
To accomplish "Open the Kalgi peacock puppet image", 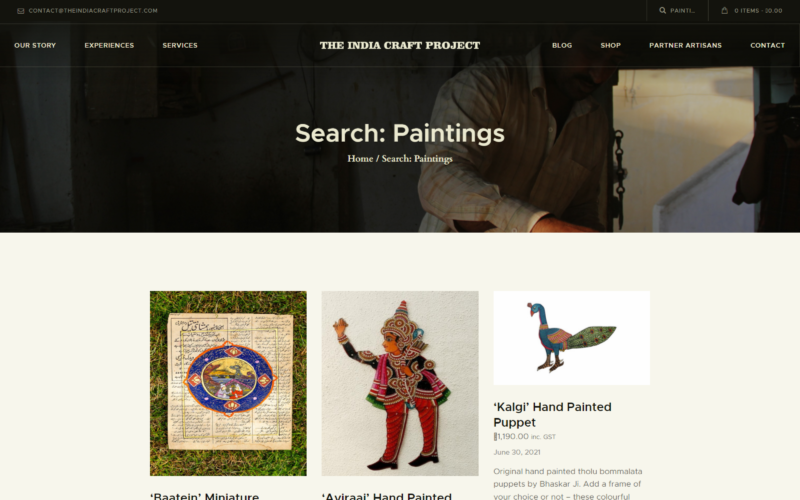I will (571, 338).
